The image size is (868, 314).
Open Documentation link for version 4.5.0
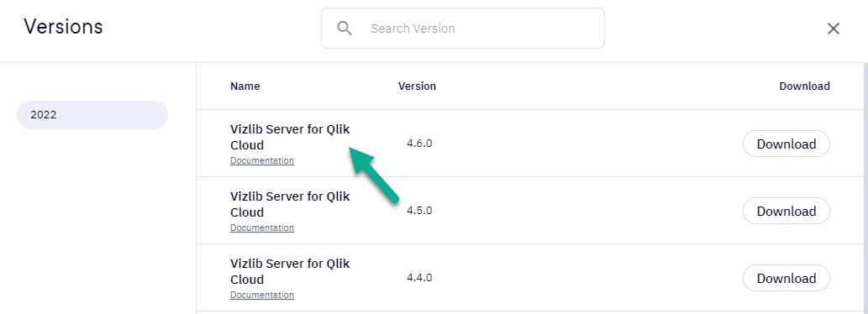pos(262,228)
